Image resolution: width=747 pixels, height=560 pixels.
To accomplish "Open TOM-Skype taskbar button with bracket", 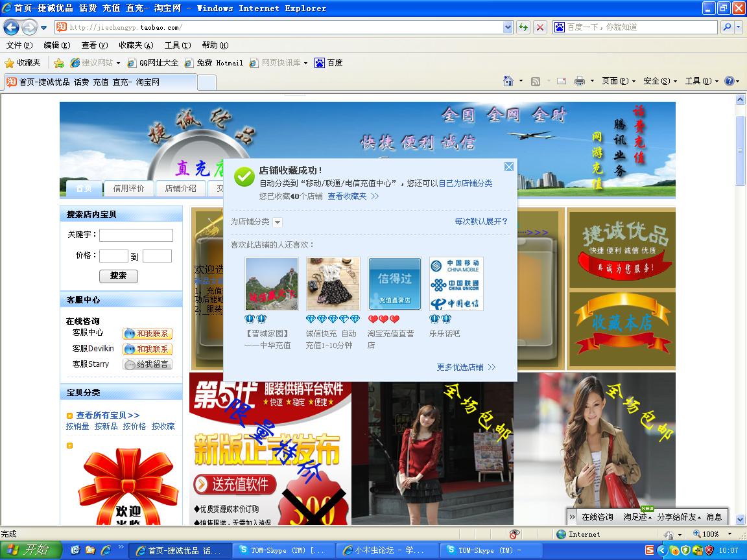I will pos(283,550).
